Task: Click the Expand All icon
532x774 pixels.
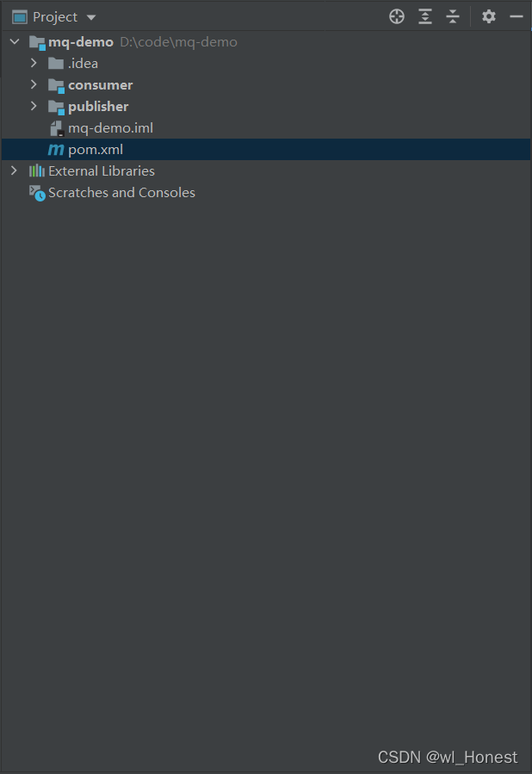Action: coord(425,16)
